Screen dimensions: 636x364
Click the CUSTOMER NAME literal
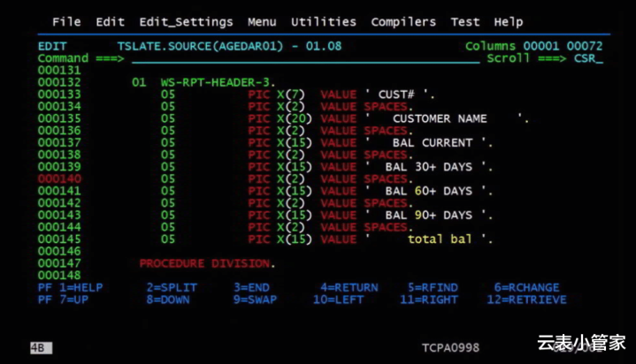point(440,118)
